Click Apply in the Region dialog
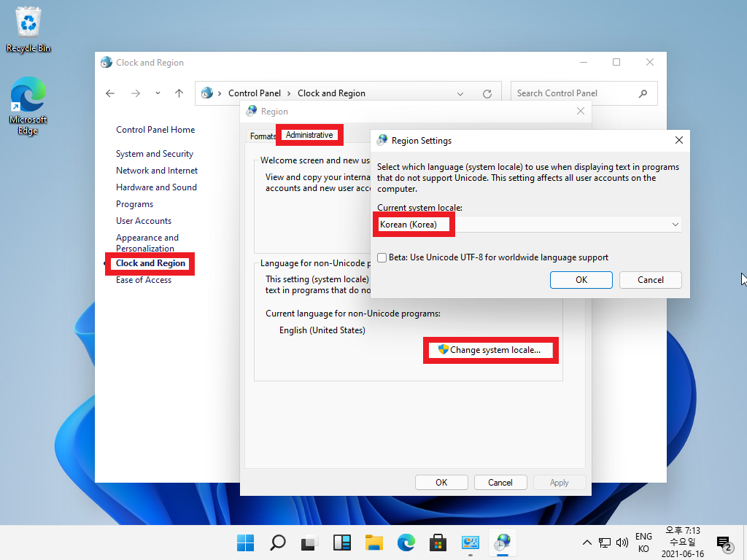Image resolution: width=747 pixels, height=560 pixels. click(x=560, y=483)
